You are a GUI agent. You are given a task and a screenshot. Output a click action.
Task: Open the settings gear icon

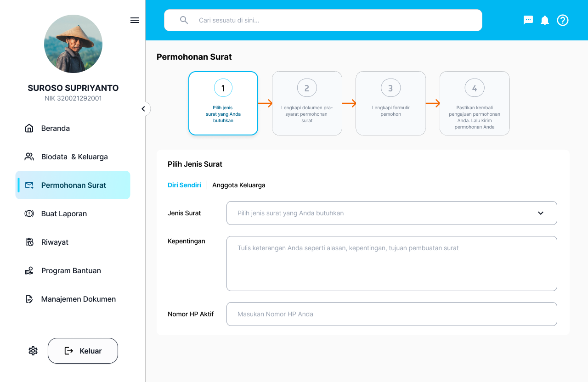pyautogui.click(x=33, y=350)
